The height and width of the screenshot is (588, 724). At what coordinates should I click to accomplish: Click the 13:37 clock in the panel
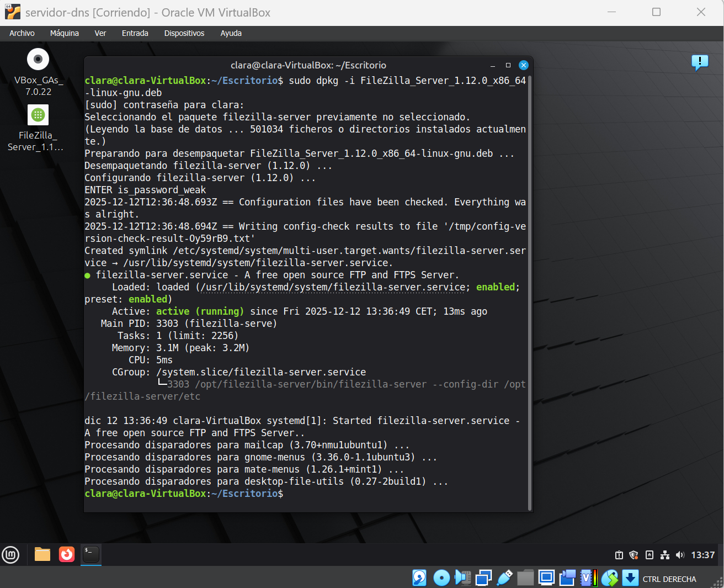click(702, 555)
